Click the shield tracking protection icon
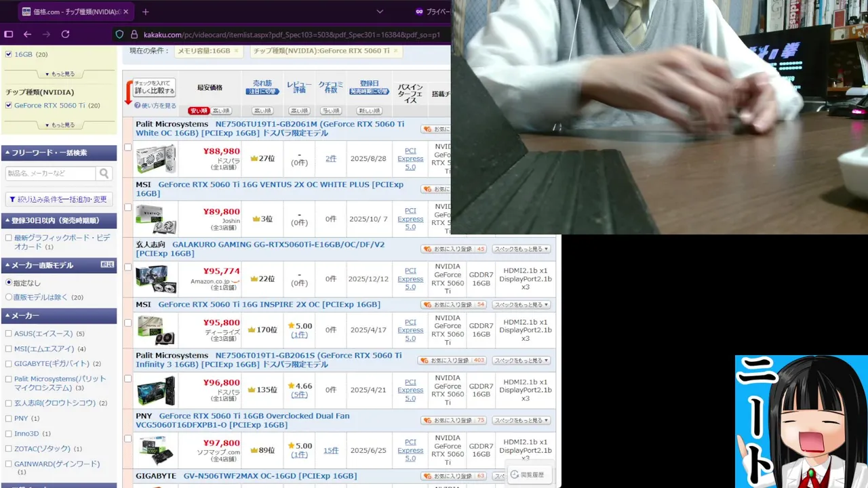Screen dimensions: 868x488 [x=119, y=35]
